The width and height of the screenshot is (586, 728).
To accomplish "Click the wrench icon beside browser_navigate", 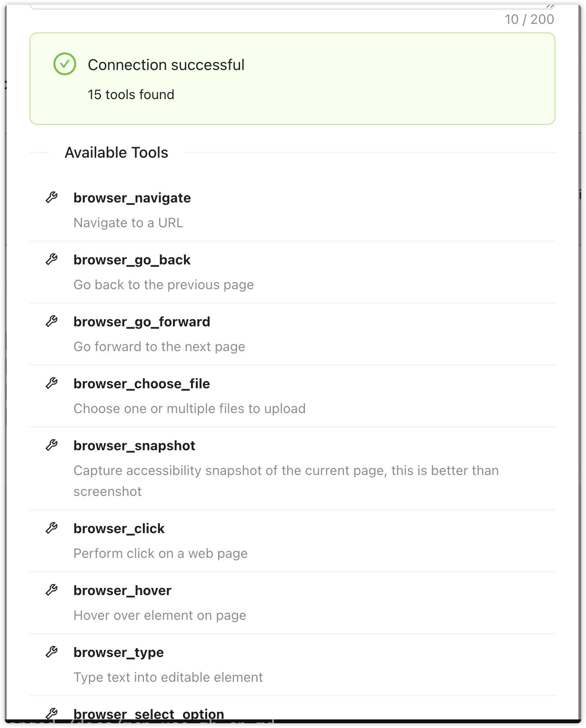I will point(51,197).
